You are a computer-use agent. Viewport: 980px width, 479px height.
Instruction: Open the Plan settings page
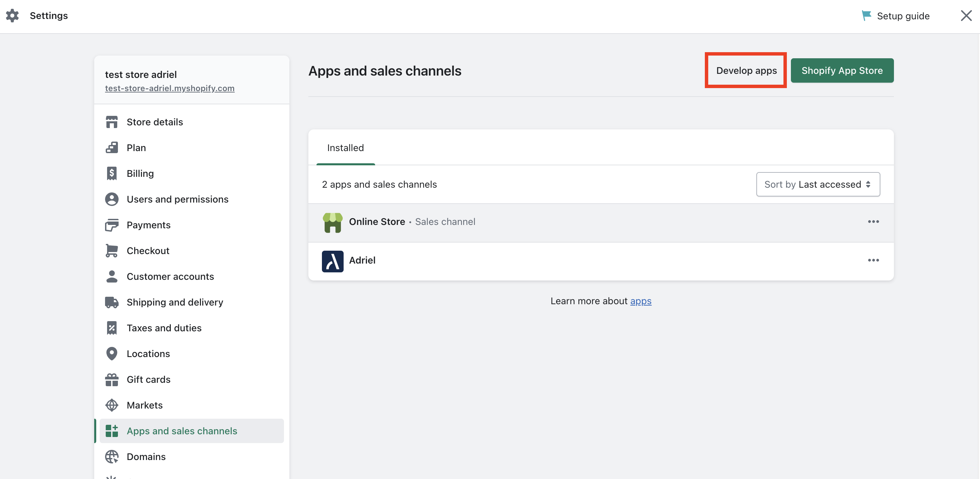(192, 148)
